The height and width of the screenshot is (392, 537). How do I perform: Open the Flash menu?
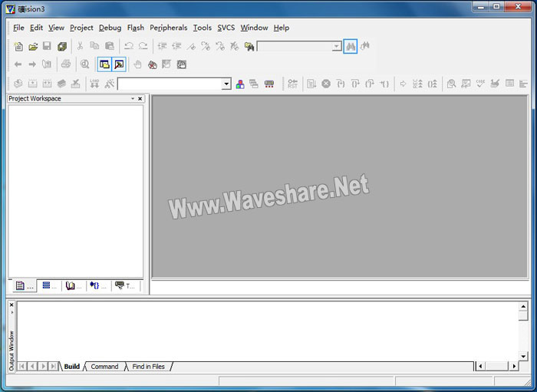136,28
